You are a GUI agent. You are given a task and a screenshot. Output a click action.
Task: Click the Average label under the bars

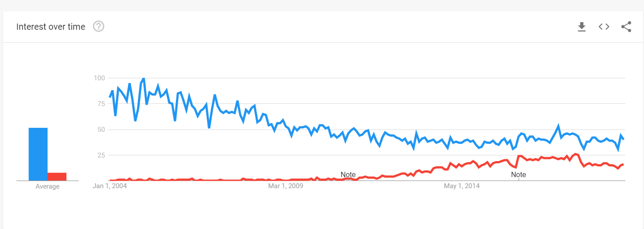tap(48, 186)
